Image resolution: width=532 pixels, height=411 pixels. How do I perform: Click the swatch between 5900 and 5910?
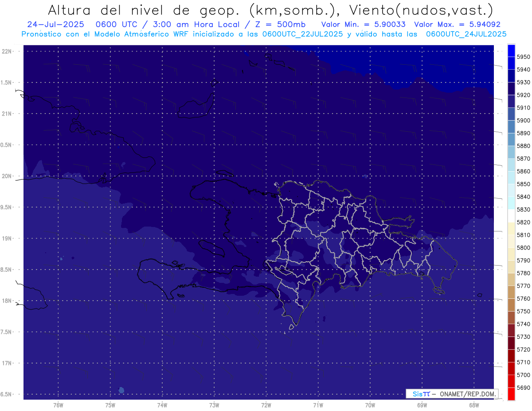point(511,114)
